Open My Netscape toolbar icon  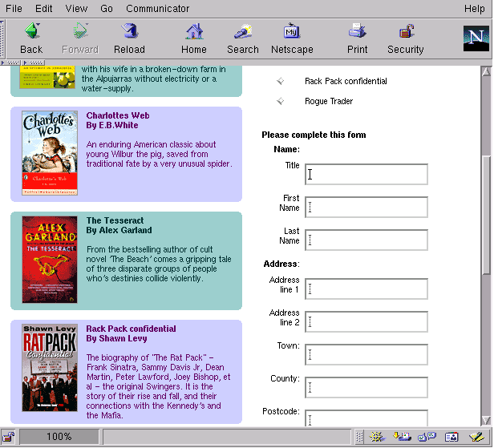[x=292, y=31]
